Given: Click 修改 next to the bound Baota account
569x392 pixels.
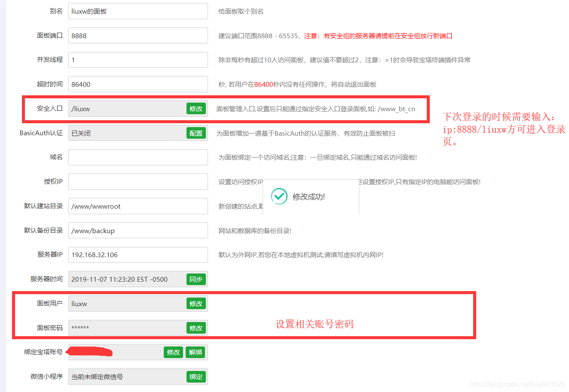Looking at the screenshot, I should (173, 352).
